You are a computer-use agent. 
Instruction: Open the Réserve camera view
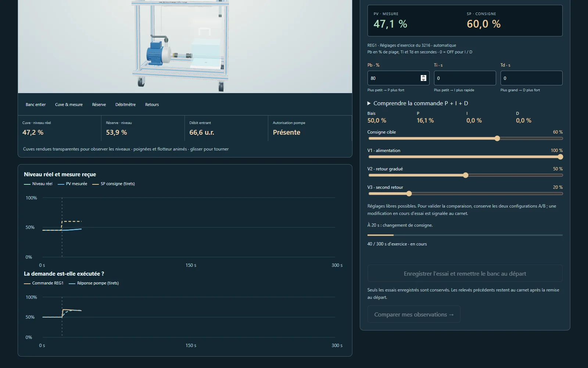click(99, 105)
